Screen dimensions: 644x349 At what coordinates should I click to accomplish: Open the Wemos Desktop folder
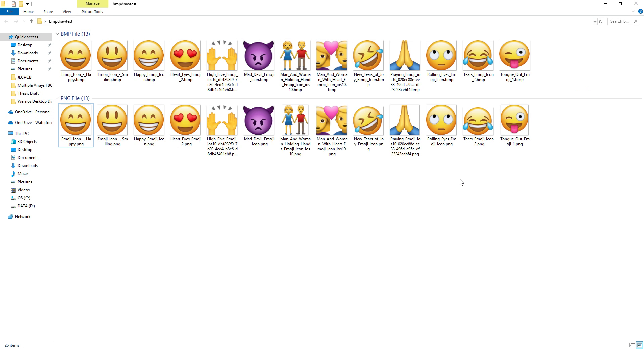(x=35, y=101)
